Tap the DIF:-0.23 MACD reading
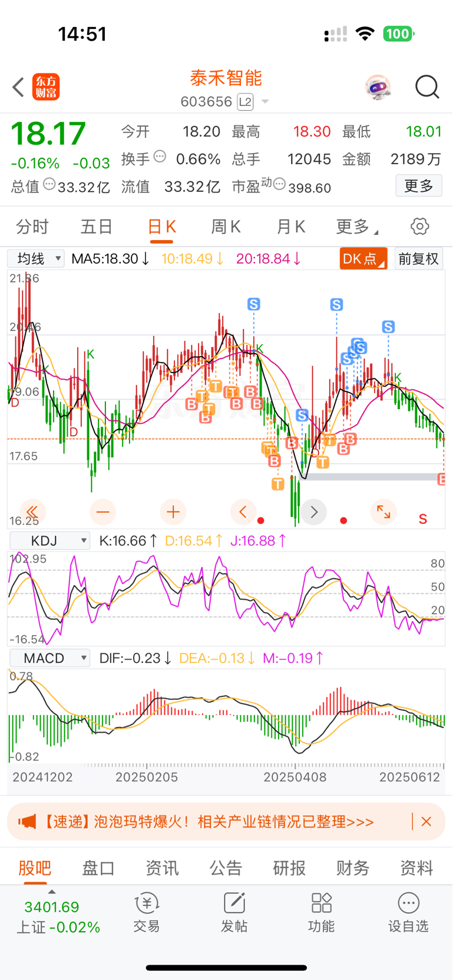 click(135, 658)
